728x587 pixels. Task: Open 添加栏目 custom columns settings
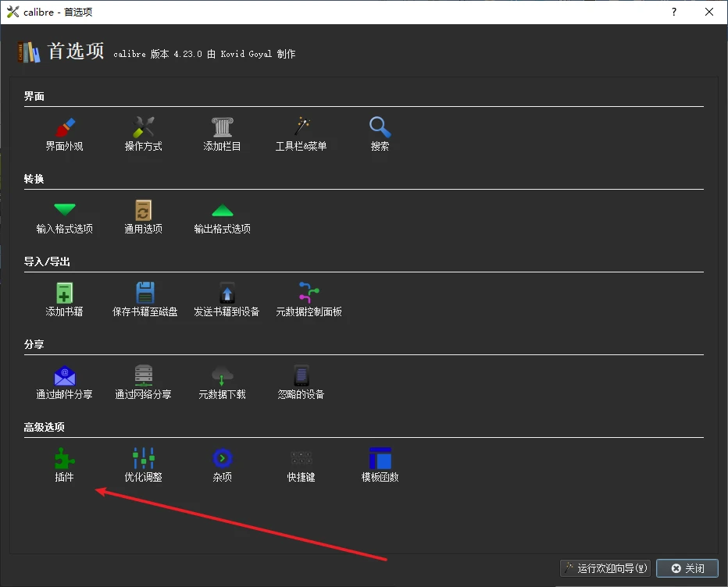click(x=223, y=134)
